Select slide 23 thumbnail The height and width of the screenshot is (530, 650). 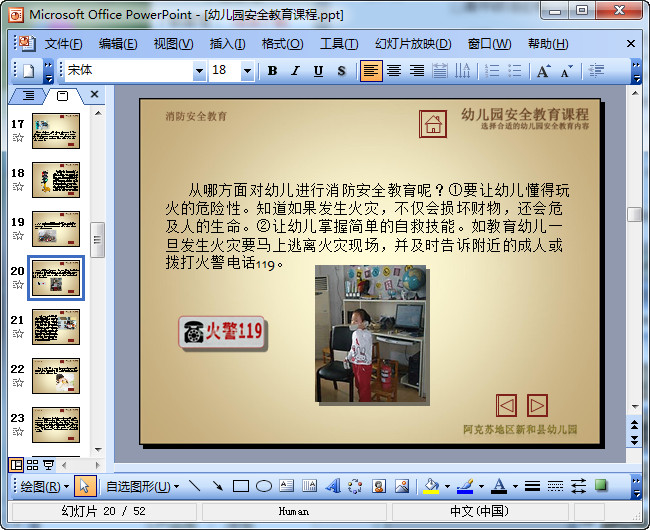pyautogui.click(x=56, y=425)
